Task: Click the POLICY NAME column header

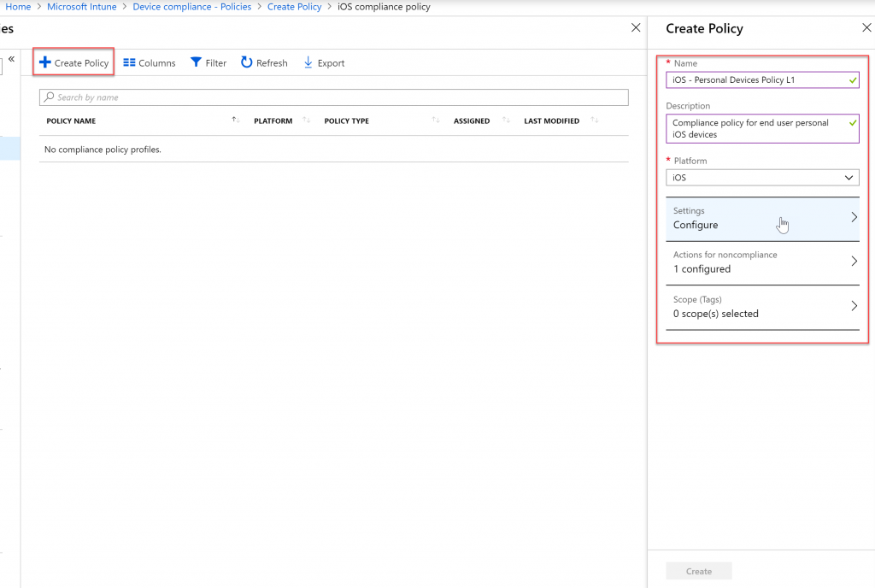Action: (x=71, y=121)
